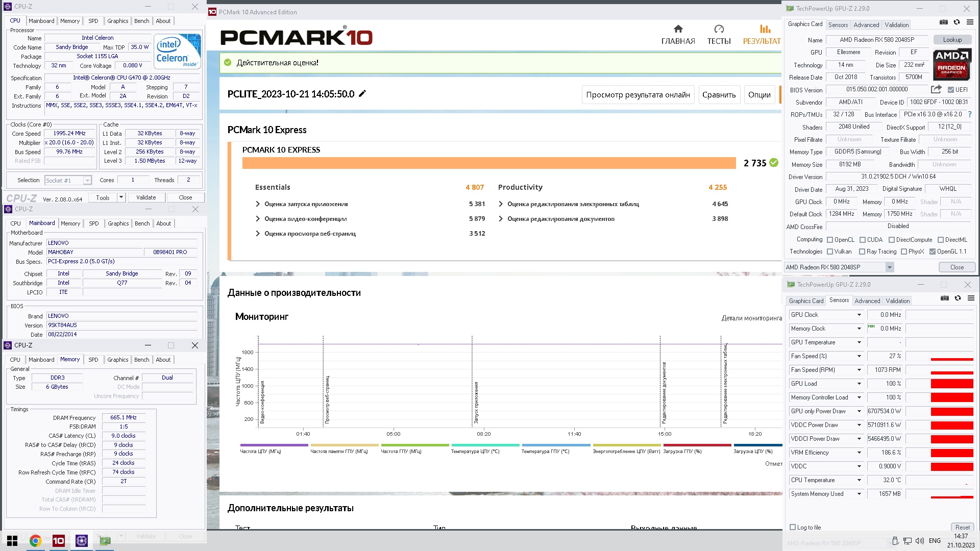Open Windows Start menu
The image size is (980, 551).
[12, 540]
